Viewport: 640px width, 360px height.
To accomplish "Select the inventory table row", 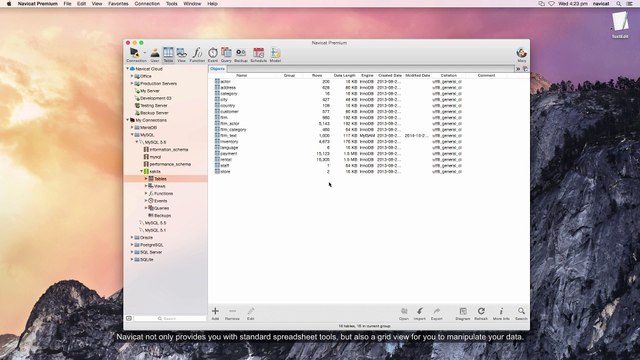I will click(x=369, y=142).
